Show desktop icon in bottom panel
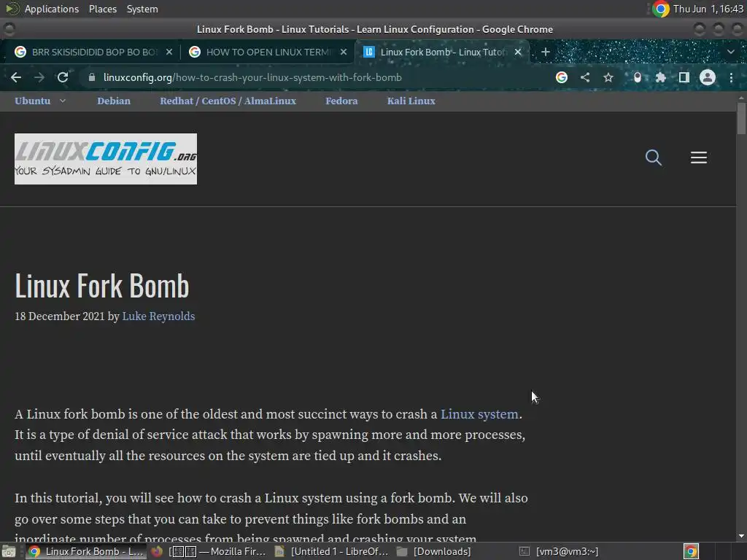 point(9,551)
